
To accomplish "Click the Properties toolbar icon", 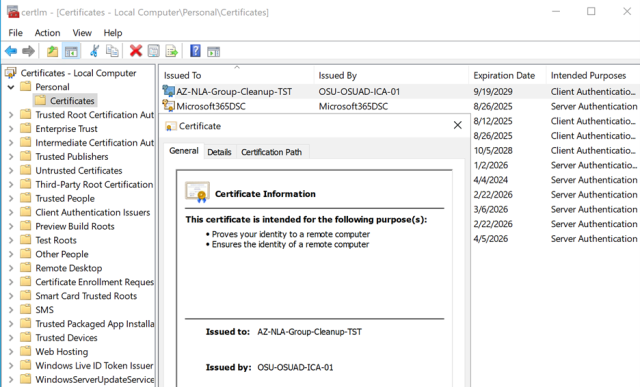I will point(154,51).
